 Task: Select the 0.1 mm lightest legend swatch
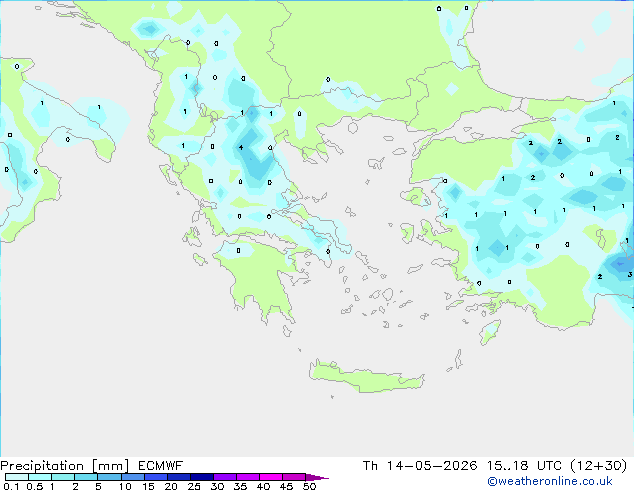(17, 477)
